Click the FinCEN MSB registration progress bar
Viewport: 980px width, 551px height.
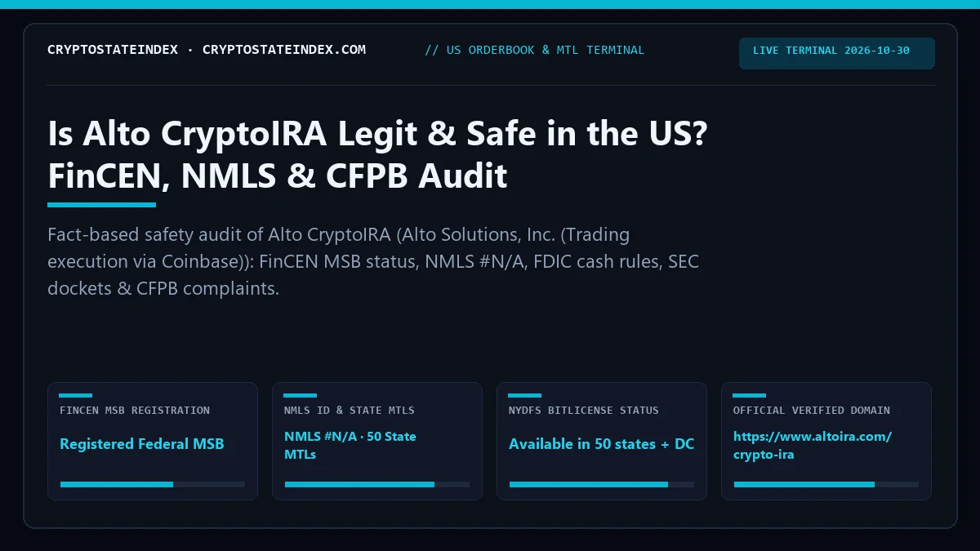(153, 484)
